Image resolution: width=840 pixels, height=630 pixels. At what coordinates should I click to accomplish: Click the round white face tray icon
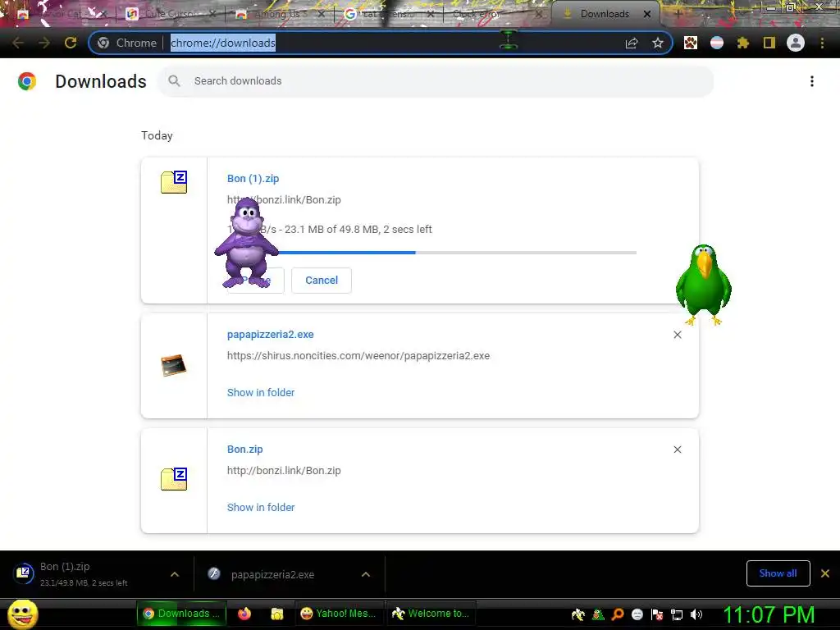637,614
